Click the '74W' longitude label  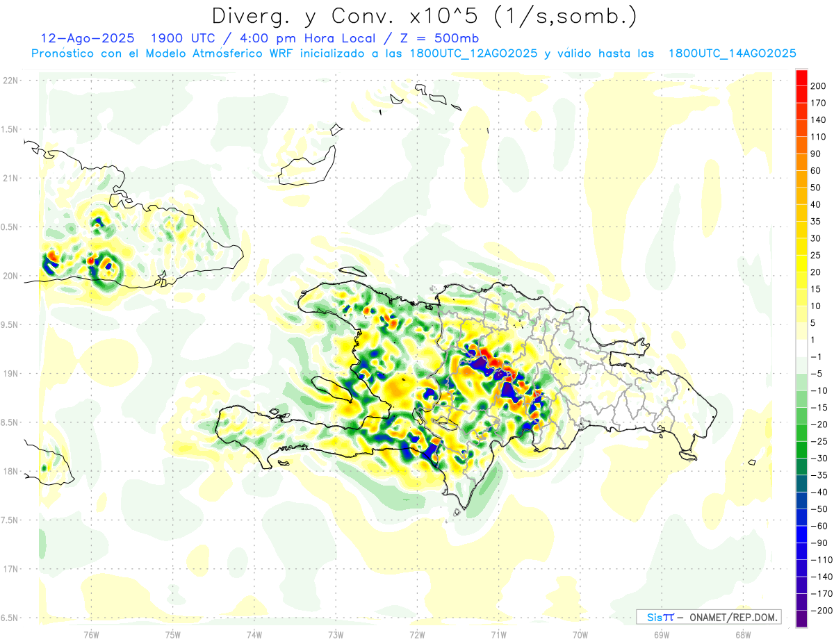click(x=254, y=635)
